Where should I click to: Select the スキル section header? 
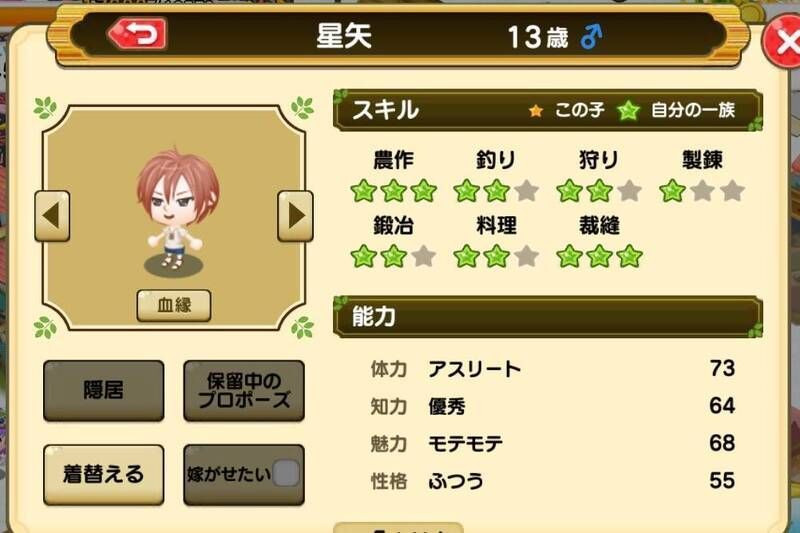click(548, 110)
